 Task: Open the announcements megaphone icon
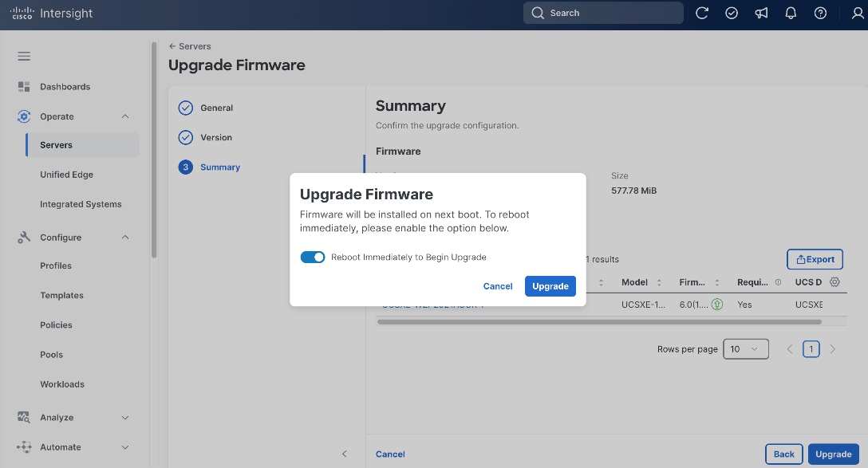click(x=761, y=13)
